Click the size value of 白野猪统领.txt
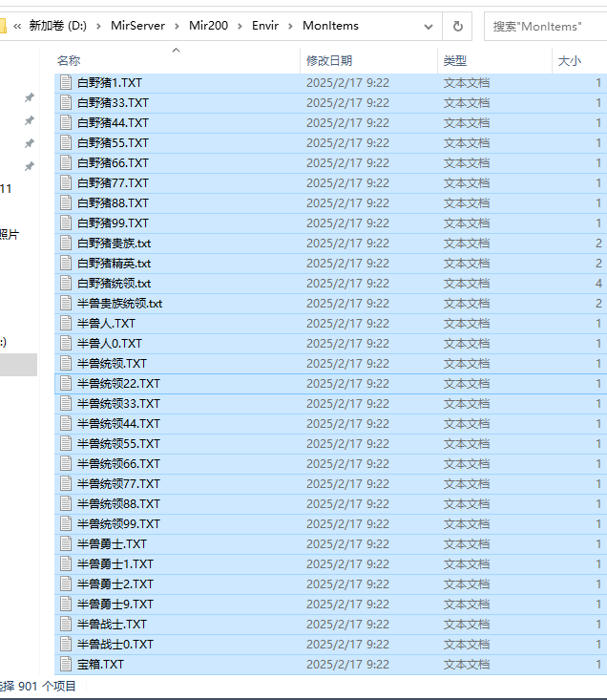Viewport: 607px width, 700px height. point(598,283)
